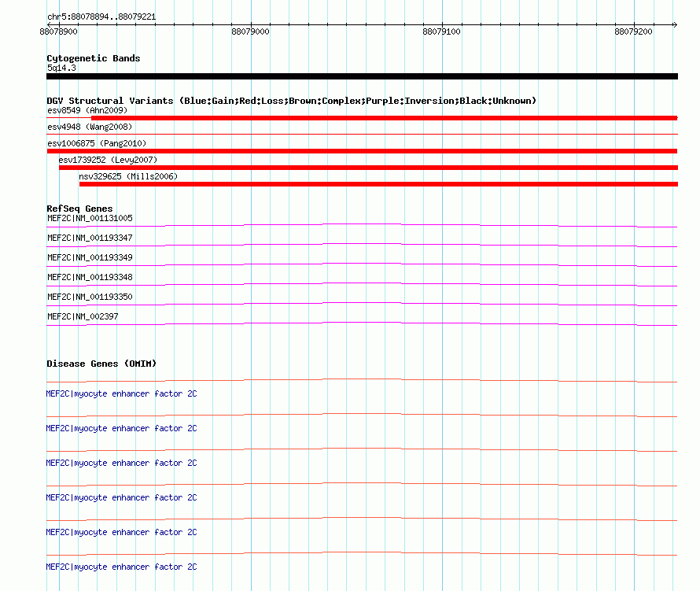Select the DGV Structural Variants track title
Image resolution: width=700 pixels, height=591 pixels.
click(292, 101)
